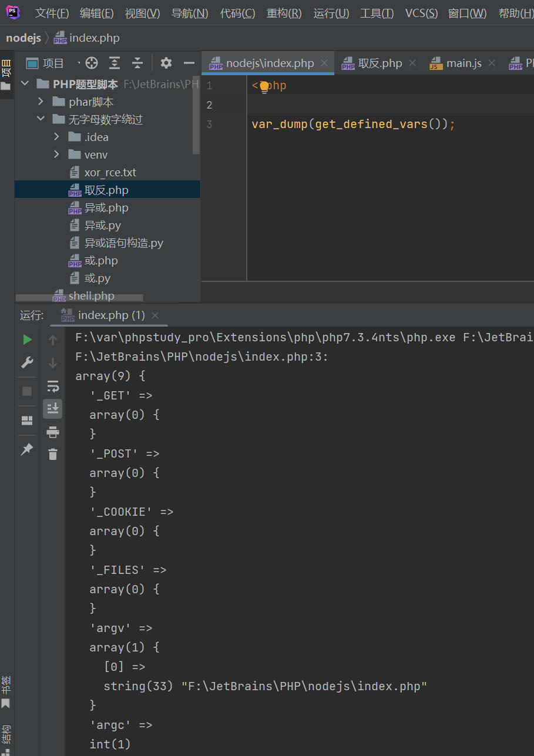Select 异或语句构造.py in project tree

tap(123, 243)
